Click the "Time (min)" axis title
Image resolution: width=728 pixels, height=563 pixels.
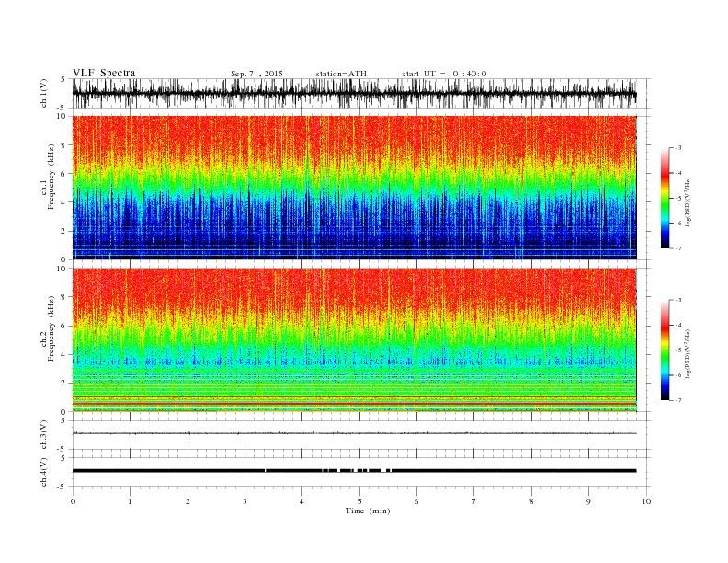click(x=368, y=511)
